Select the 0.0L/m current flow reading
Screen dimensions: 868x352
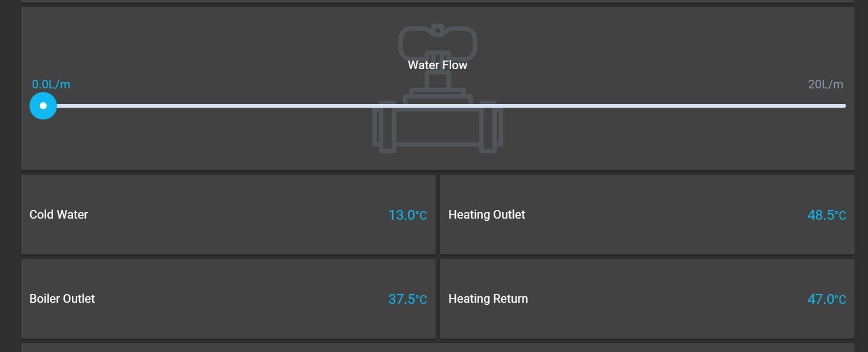(x=51, y=85)
